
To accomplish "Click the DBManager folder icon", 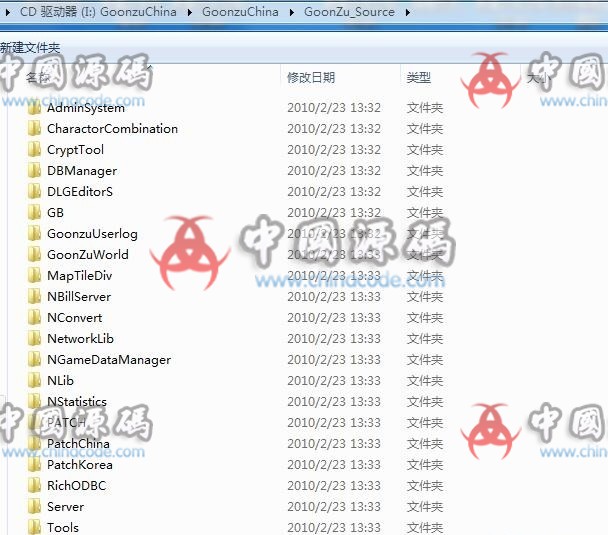I will click(34, 171).
